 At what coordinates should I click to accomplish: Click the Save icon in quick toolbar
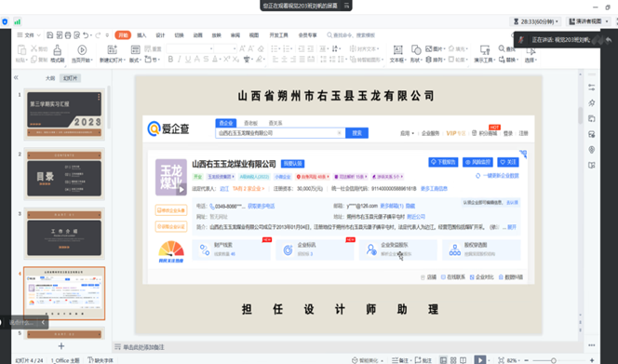coord(49,35)
